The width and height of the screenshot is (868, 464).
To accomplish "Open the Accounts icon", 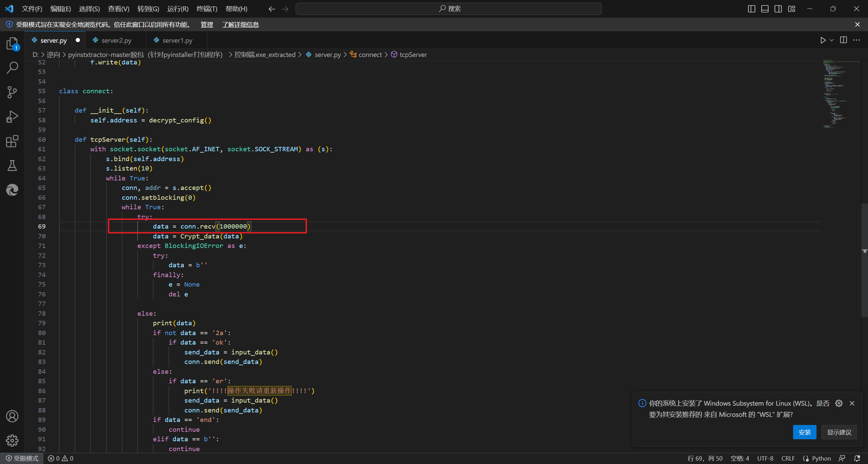I will coord(12,416).
